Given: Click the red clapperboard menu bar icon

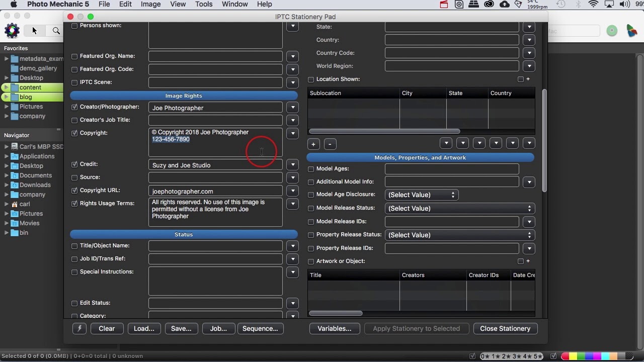Looking at the screenshot, I should [444, 5].
